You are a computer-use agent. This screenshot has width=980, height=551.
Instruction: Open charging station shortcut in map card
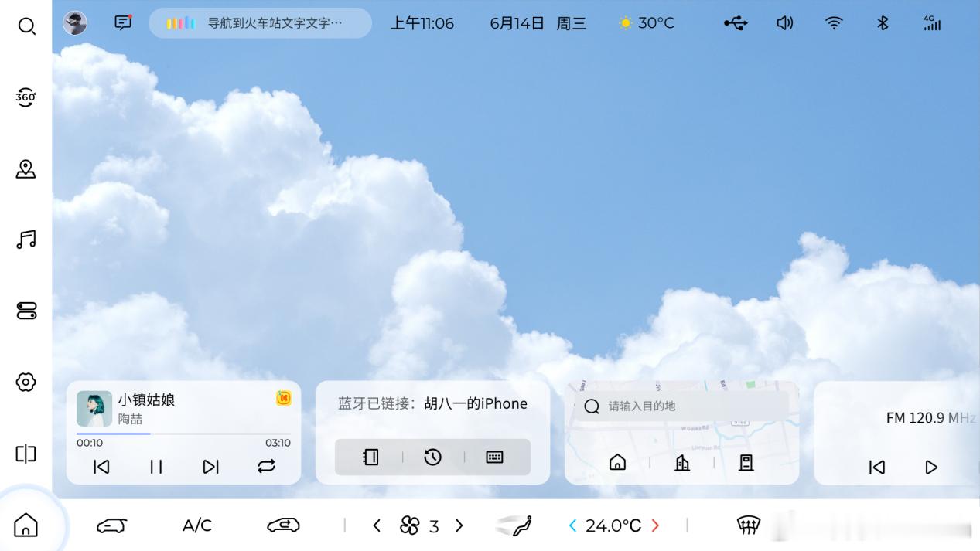click(746, 462)
